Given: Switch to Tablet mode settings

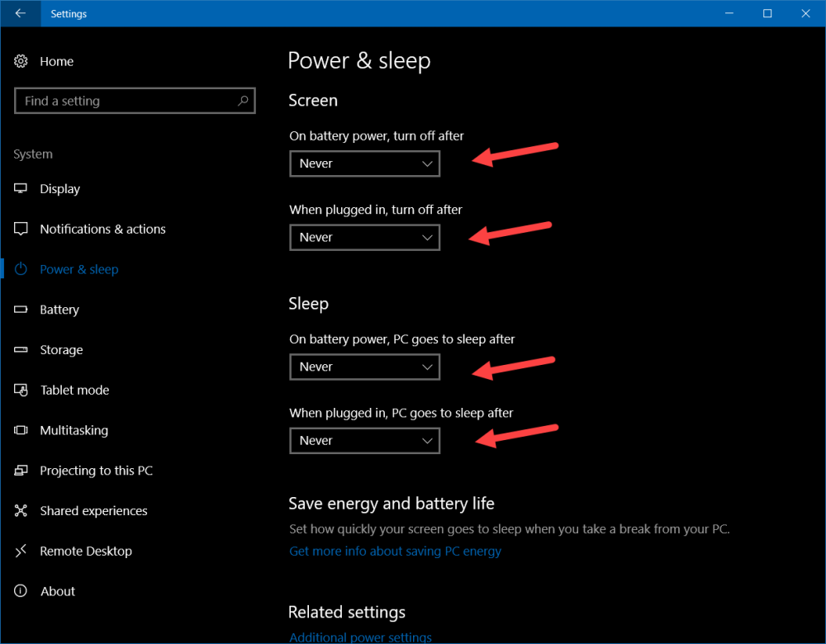Looking at the screenshot, I should pos(75,390).
